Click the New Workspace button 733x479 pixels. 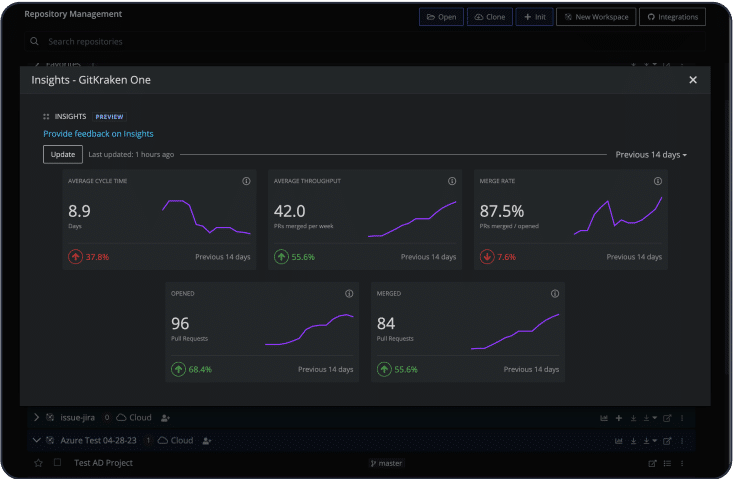596,17
